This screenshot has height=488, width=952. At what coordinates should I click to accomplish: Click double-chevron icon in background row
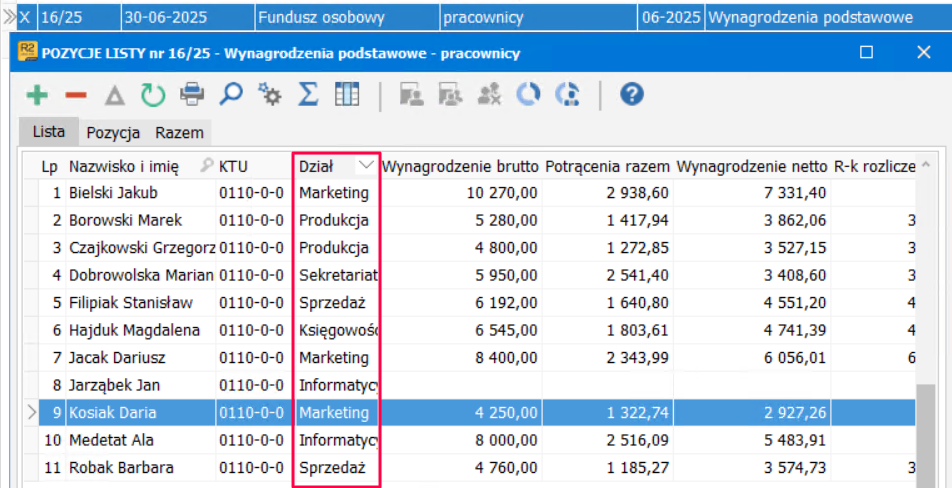click(x=8, y=18)
